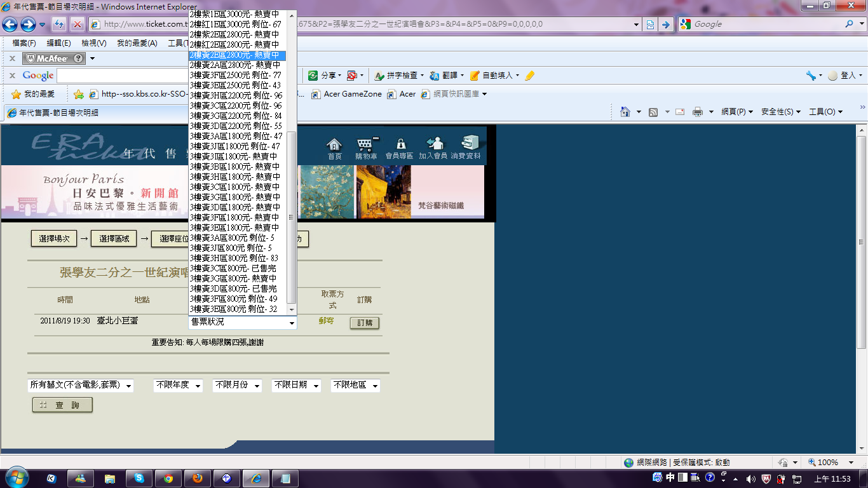Open the 不限年度 year dropdown

178,386
